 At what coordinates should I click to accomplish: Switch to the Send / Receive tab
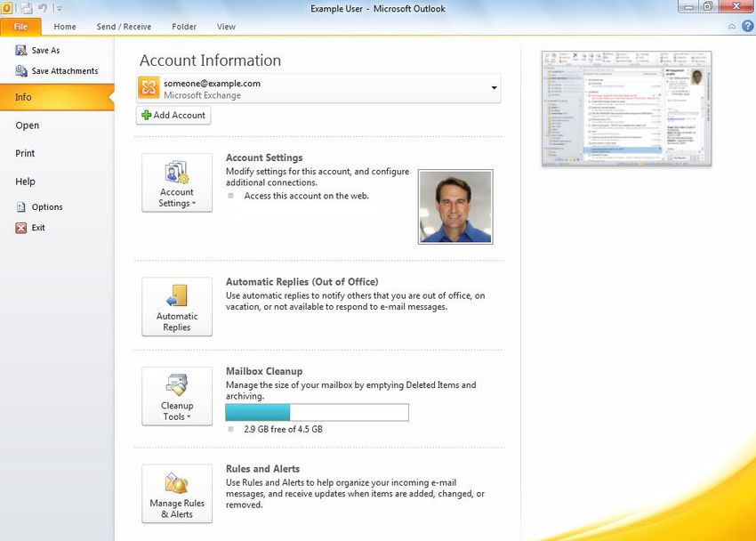click(x=124, y=27)
